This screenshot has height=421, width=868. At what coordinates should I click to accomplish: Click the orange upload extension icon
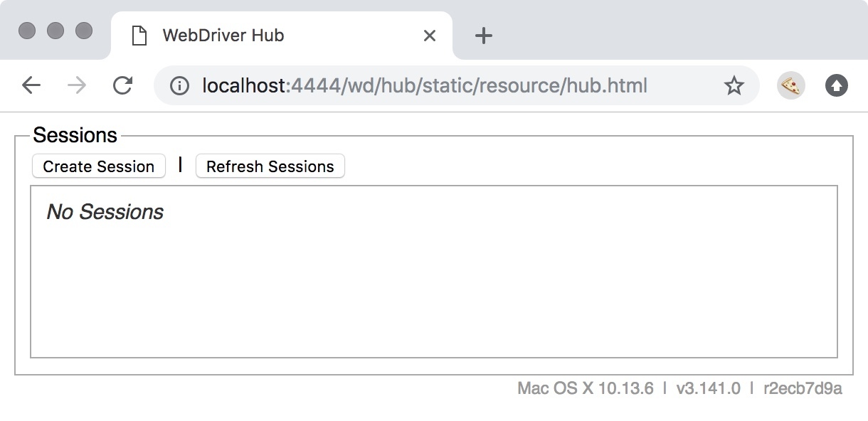tap(837, 85)
